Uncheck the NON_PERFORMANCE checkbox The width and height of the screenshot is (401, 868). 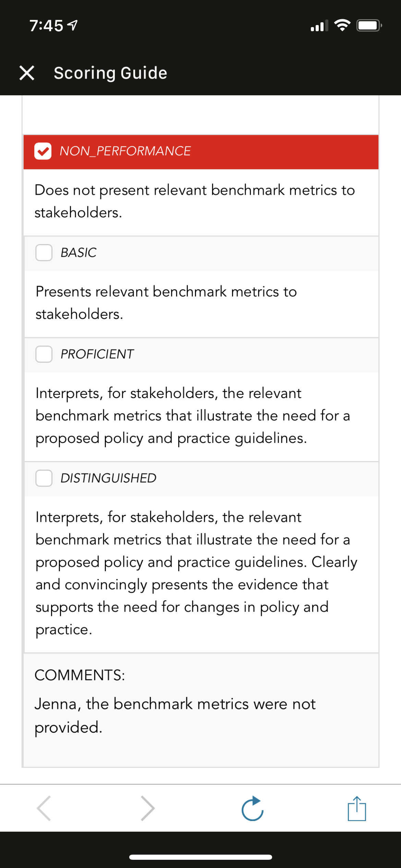(x=43, y=151)
